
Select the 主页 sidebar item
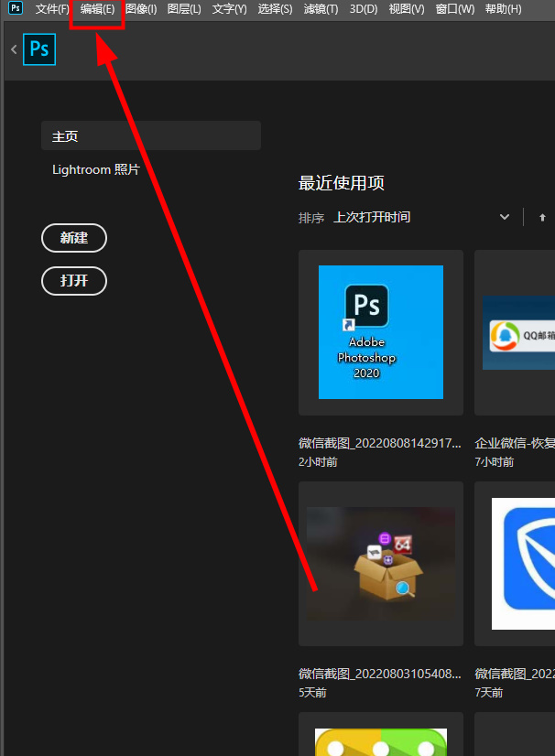(151, 136)
